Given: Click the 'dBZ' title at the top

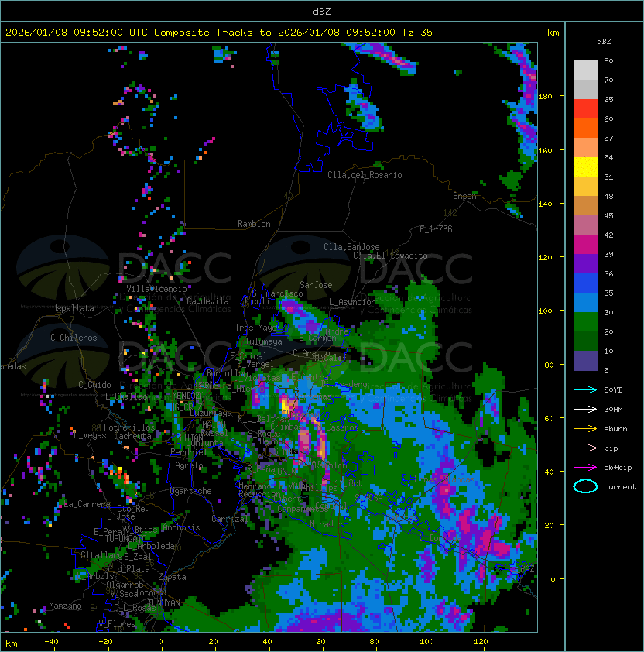Looking at the screenshot, I should click(322, 12).
